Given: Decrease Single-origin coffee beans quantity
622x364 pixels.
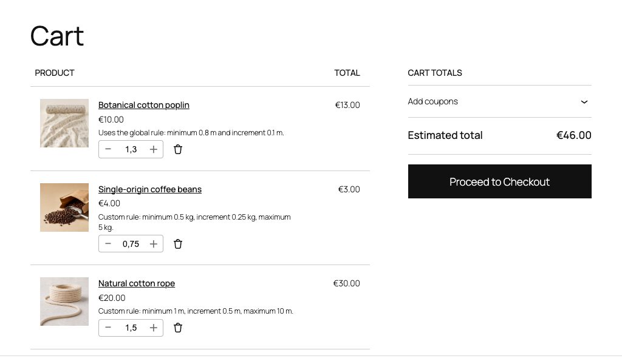Looking at the screenshot, I should click(108, 244).
